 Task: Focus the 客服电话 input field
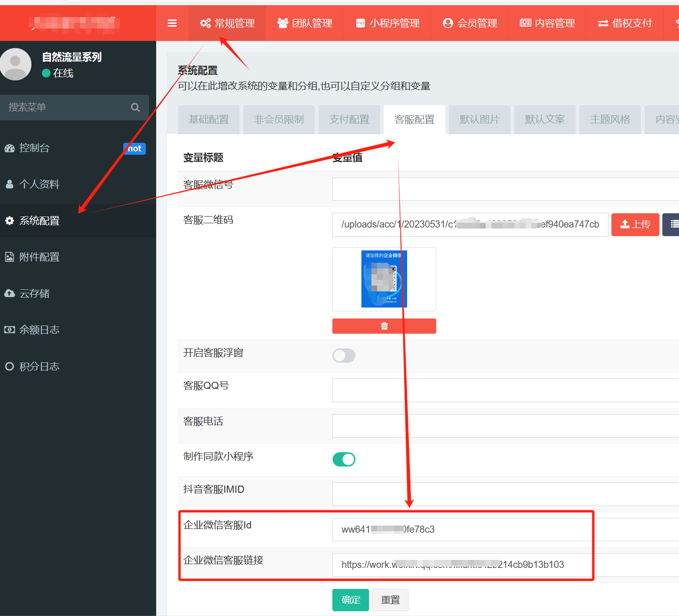click(x=505, y=426)
